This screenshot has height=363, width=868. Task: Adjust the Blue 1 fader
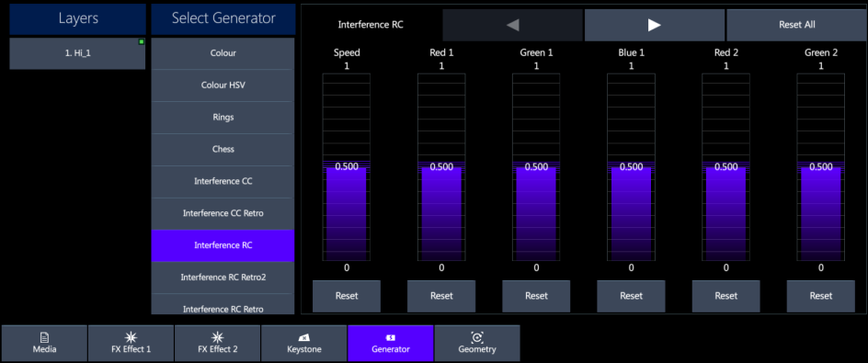[x=631, y=167]
